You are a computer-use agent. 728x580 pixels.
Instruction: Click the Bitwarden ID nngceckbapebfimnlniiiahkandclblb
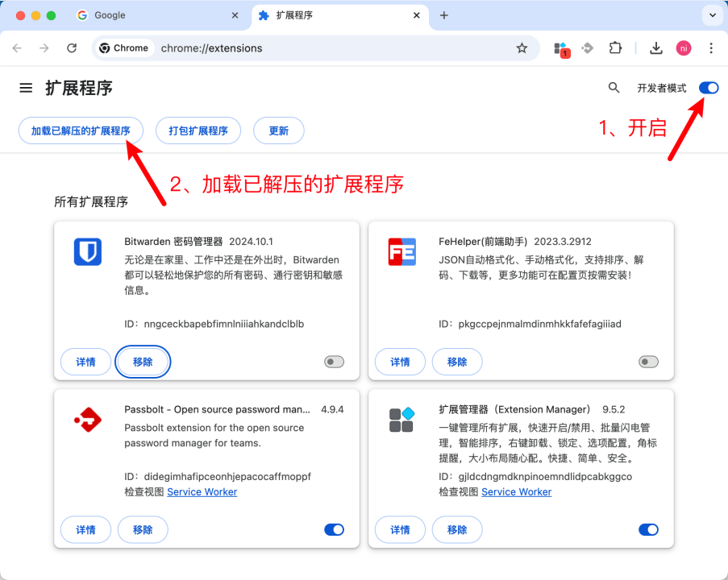tap(224, 324)
